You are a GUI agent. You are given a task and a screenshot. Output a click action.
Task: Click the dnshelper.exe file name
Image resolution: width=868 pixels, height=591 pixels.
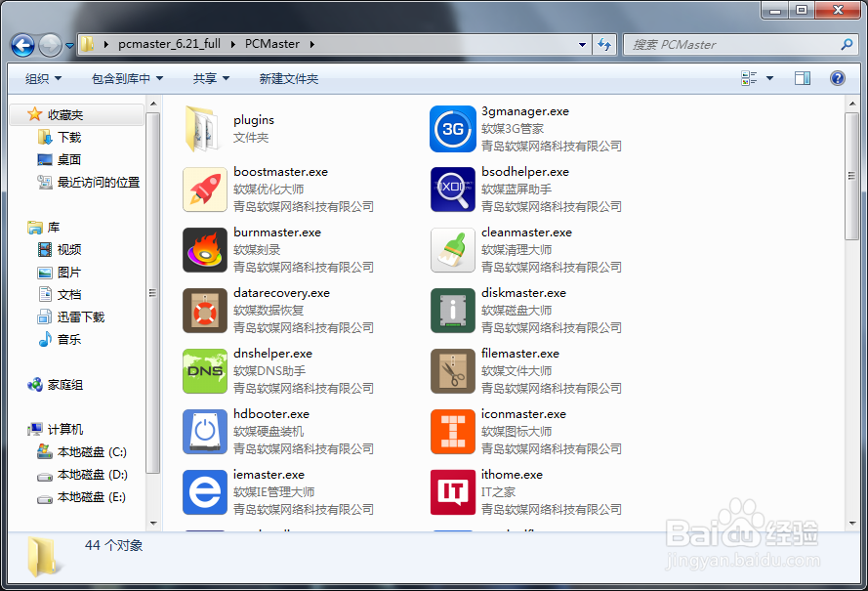click(273, 354)
